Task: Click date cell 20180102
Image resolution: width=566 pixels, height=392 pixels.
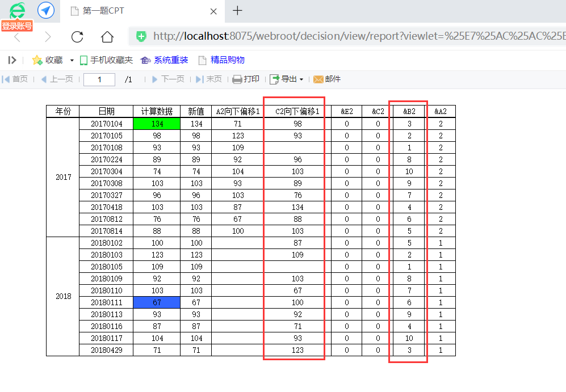Action: pos(106,243)
